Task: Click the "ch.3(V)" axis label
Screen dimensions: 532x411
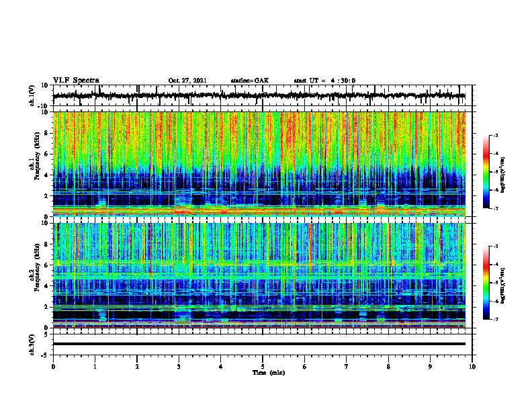Action: point(32,345)
